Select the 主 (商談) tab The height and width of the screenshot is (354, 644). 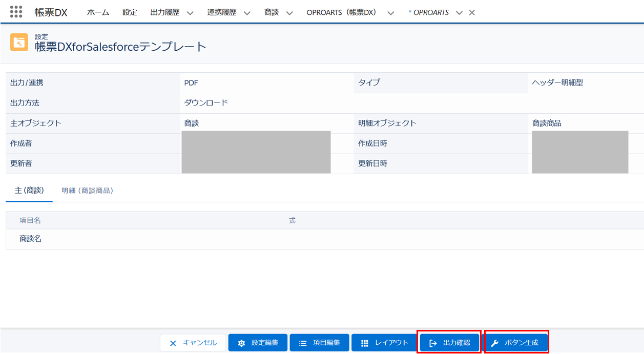coord(29,191)
